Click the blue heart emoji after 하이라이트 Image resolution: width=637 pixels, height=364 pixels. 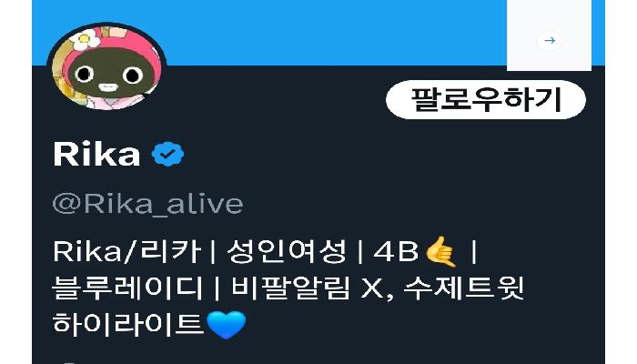click(x=227, y=325)
